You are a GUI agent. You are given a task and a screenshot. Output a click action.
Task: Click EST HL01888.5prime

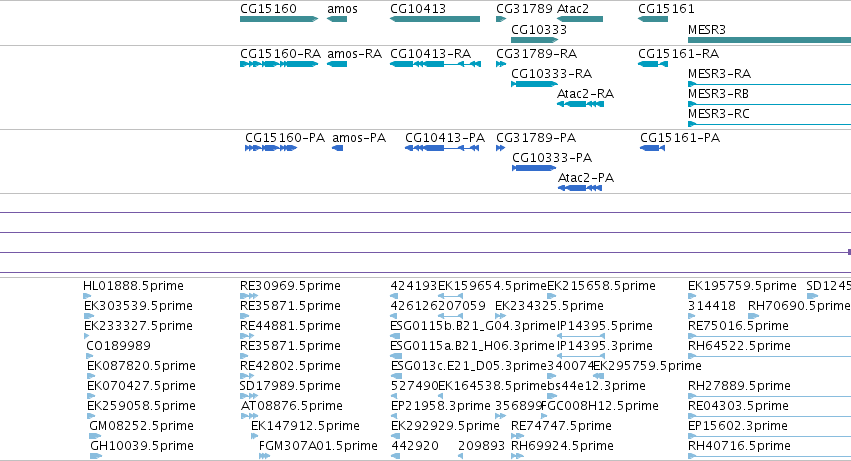pos(134,286)
